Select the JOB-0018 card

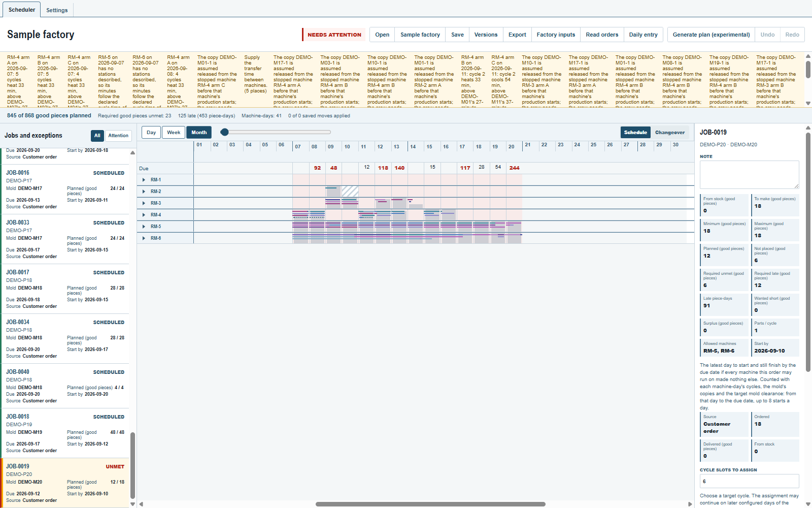click(x=64, y=433)
